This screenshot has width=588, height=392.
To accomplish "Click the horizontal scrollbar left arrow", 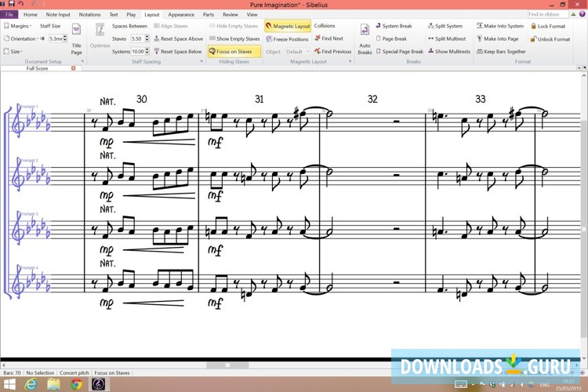I will pyautogui.click(x=3, y=365).
